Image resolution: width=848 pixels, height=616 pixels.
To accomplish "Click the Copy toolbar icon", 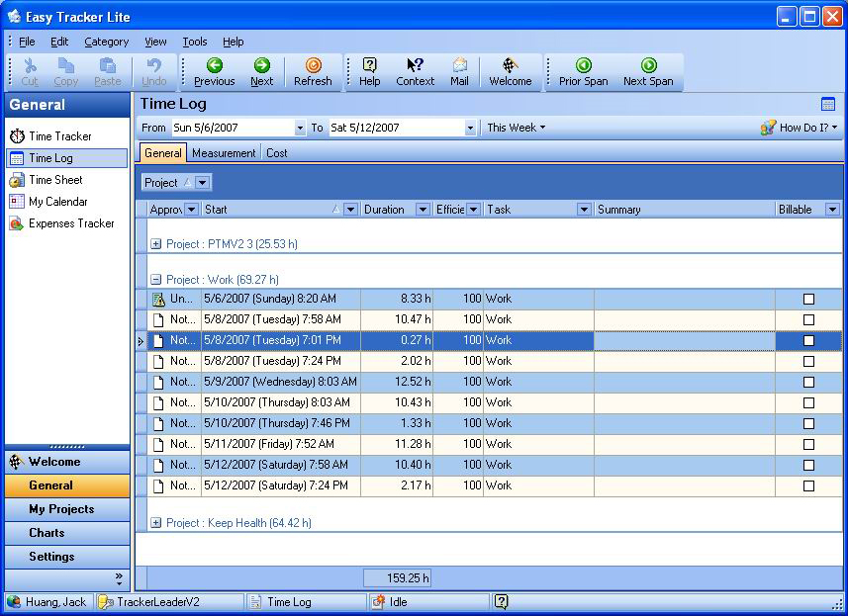I will click(x=66, y=72).
